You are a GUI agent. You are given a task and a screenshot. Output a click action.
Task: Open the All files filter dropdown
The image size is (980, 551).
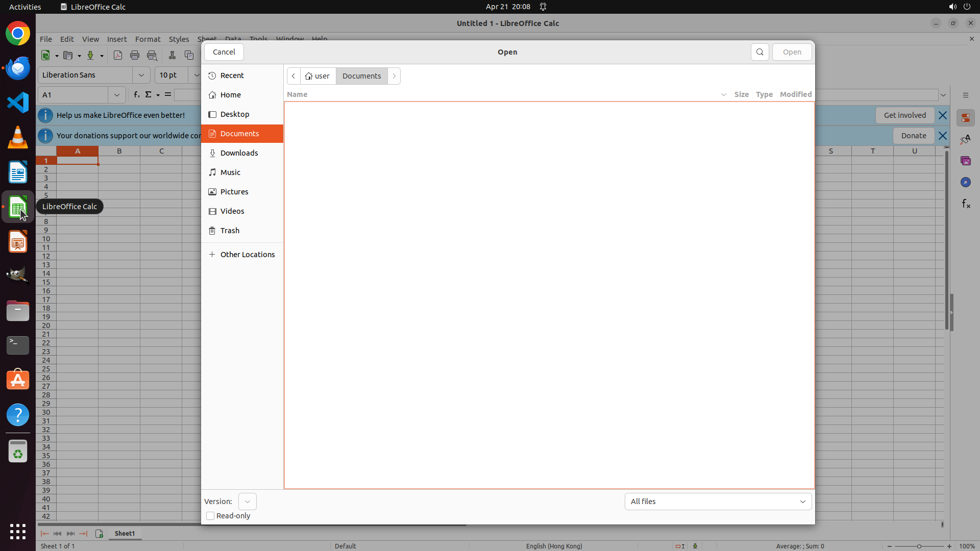coord(718,502)
